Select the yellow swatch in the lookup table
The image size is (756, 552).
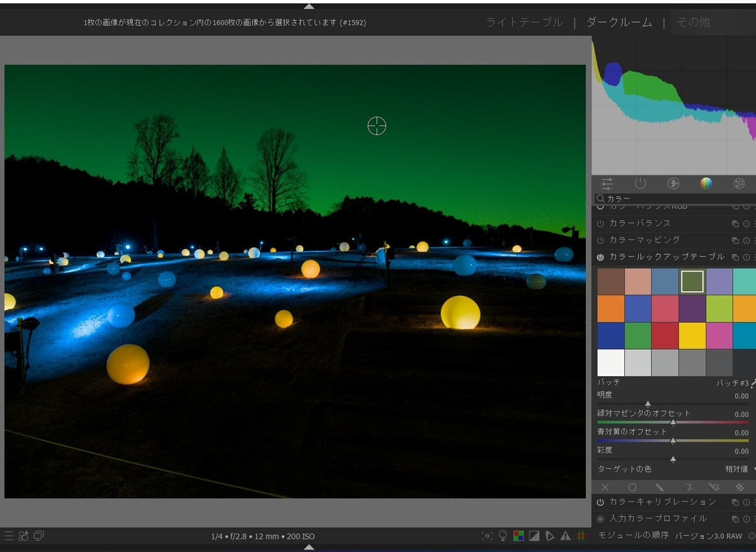[x=692, y=336]
